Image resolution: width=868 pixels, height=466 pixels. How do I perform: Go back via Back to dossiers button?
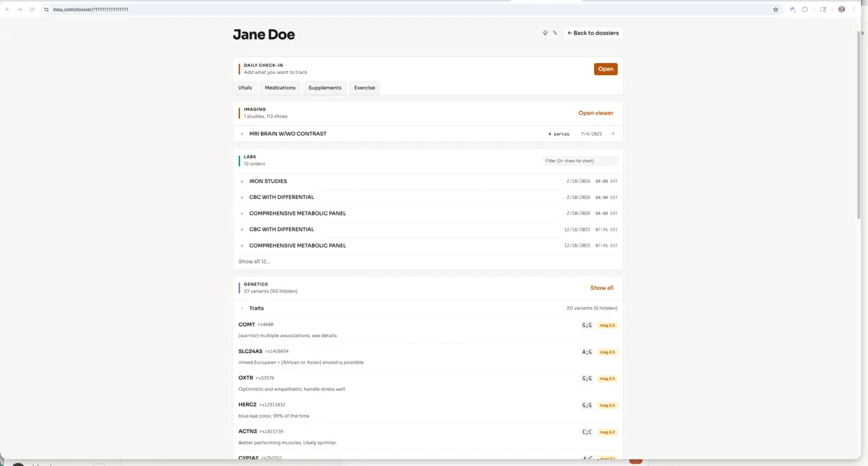coord(593,33)
